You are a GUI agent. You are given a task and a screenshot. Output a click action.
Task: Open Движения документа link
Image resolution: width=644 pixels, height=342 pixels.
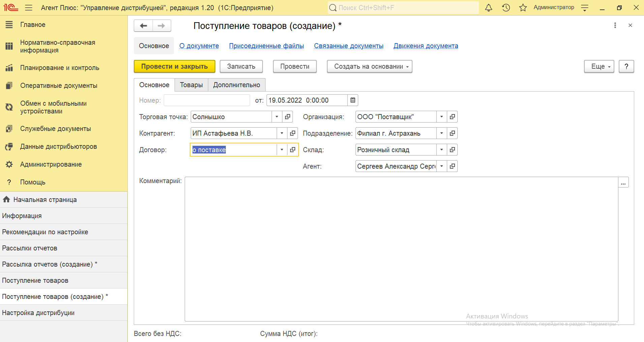click(x=426, y=46)
